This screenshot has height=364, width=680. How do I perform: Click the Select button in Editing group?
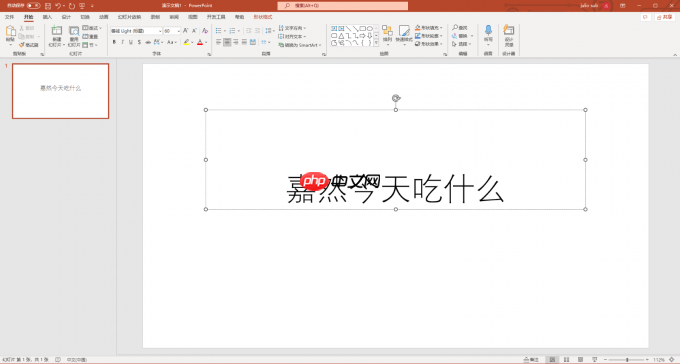(462, 44)
